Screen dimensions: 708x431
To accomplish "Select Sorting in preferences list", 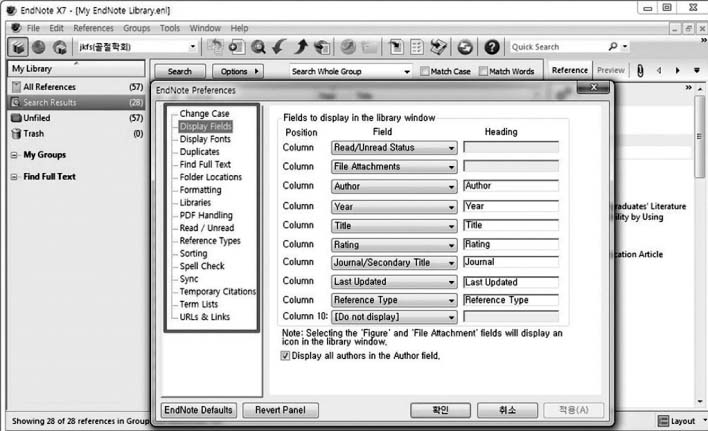I will point(193,253).
